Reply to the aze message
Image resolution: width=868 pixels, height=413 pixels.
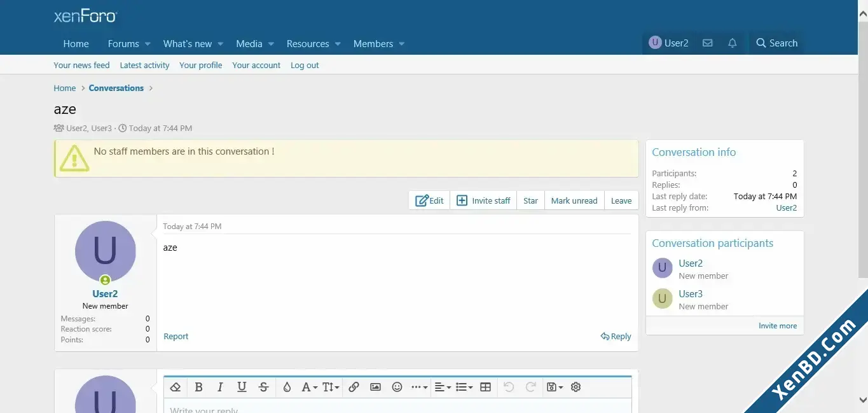(616, 336)
